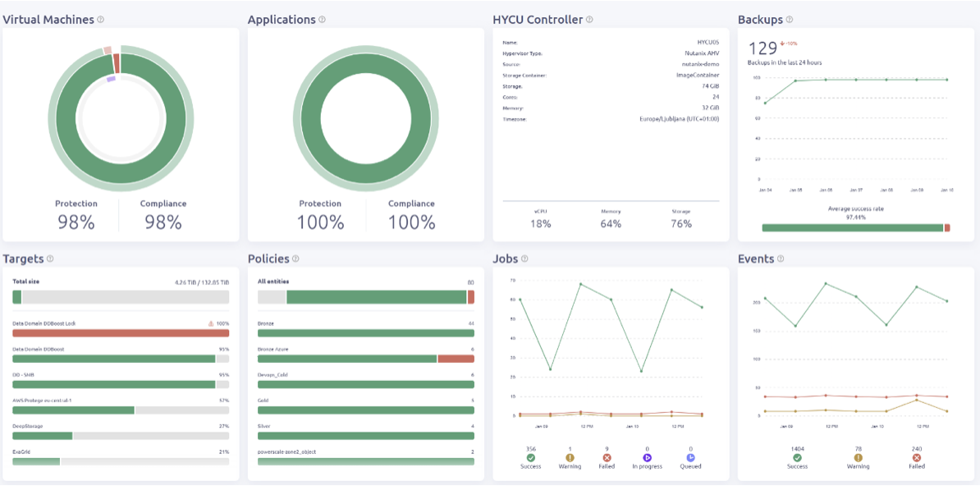Click the info icon beside Backups title
This screenshot has width=980, height=486.
click(790, 20)
